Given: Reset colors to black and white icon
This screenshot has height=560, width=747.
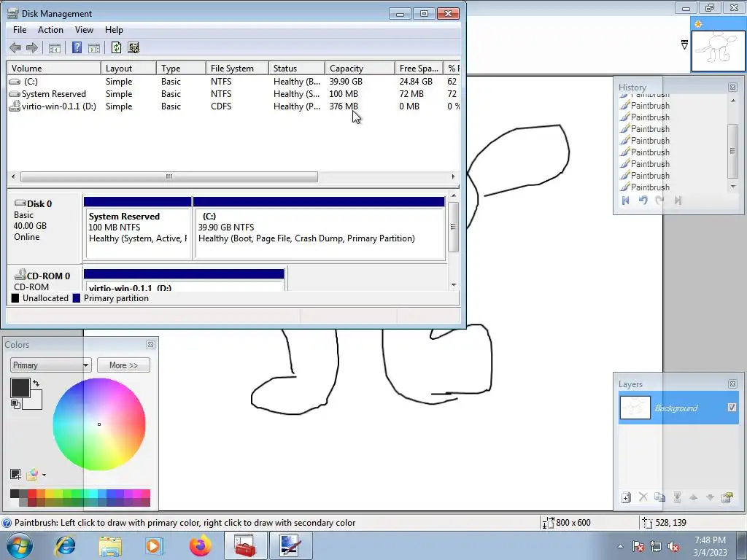Looking at the screenshot, I should pyautogui.click(x=15, y=404).
